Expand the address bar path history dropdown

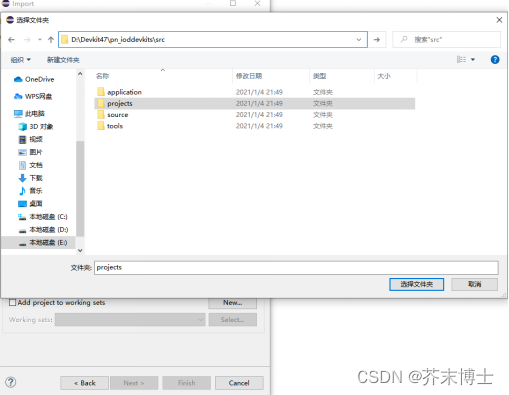point(359,40)
